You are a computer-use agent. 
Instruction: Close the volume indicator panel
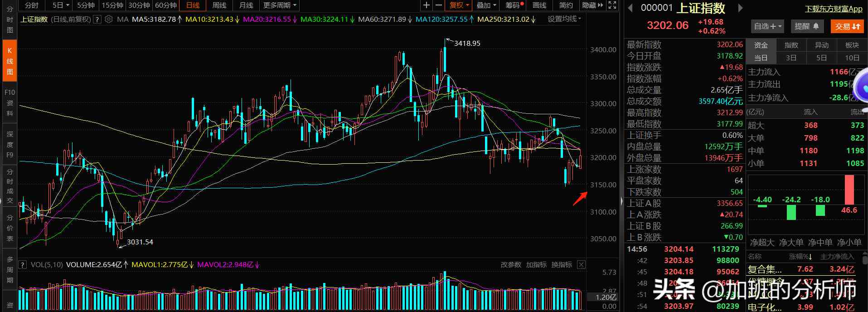[x=582, y=264]
